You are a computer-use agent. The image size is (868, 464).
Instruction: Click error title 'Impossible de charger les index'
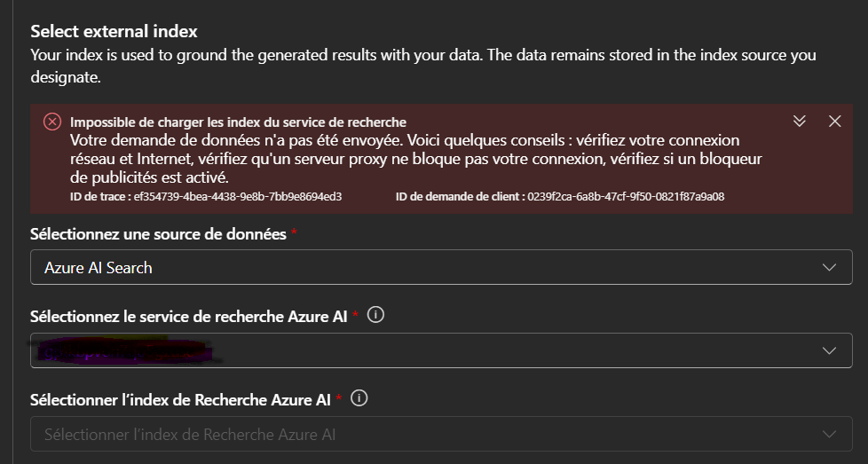pyautogui.click(x=238, y=122)
